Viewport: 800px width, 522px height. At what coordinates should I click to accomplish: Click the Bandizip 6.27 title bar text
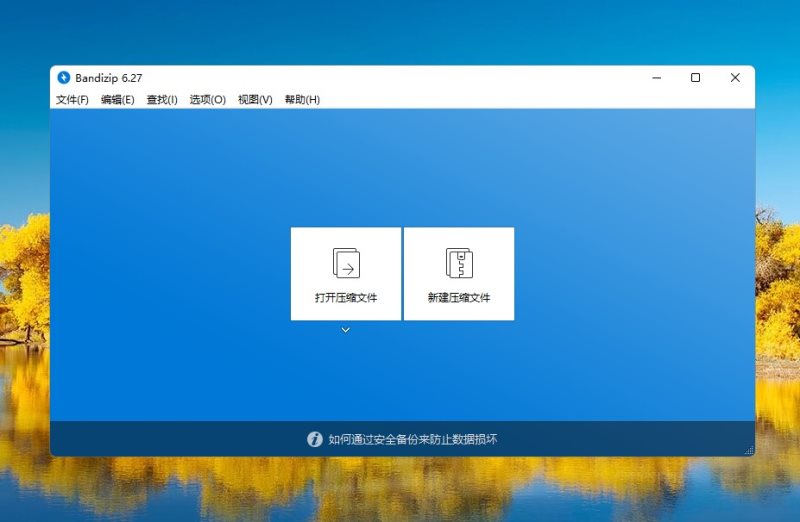click(x=109, y=78)
